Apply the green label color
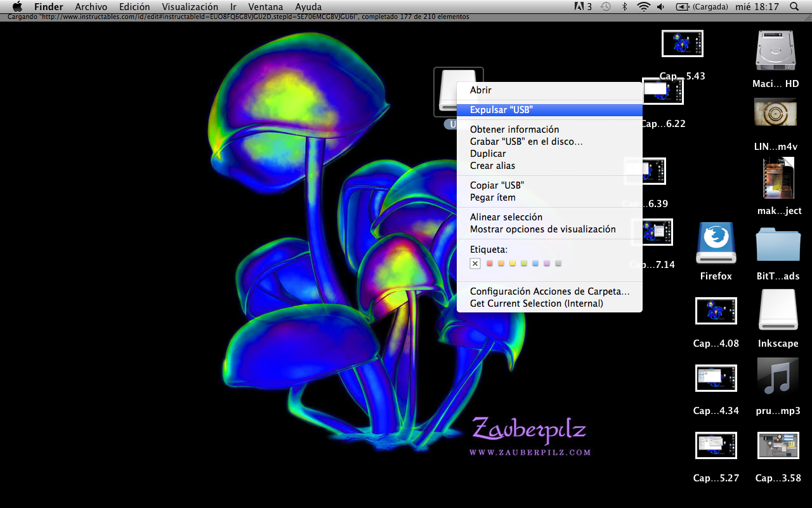This screenshot has width=812, height=508. (524, 264)
